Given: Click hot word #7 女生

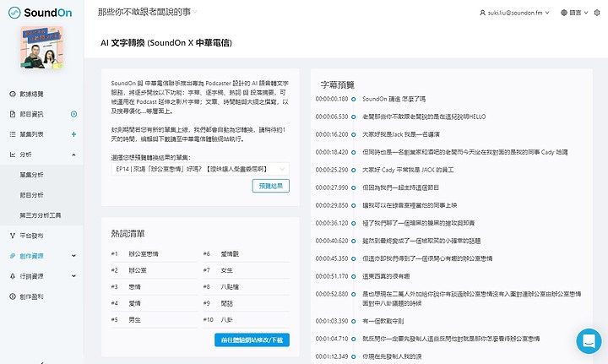Looking at the screenshot, I should [x=227, y=270].
